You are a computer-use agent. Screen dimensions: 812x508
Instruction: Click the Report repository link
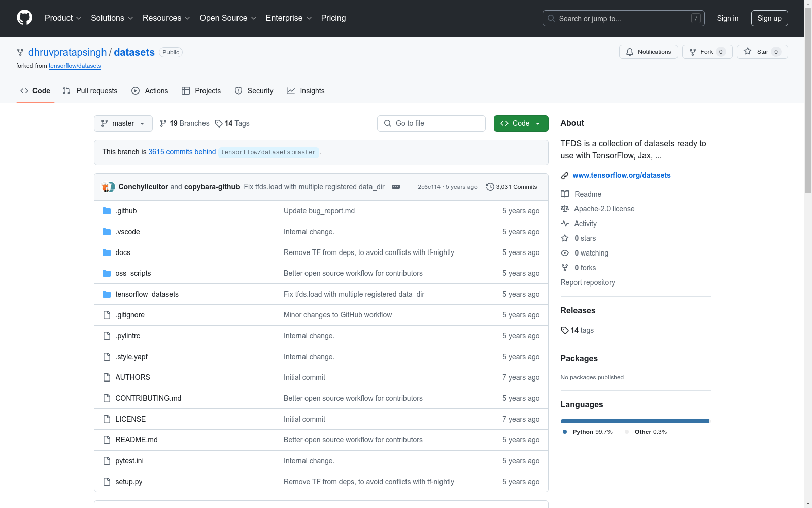(588, 282)
